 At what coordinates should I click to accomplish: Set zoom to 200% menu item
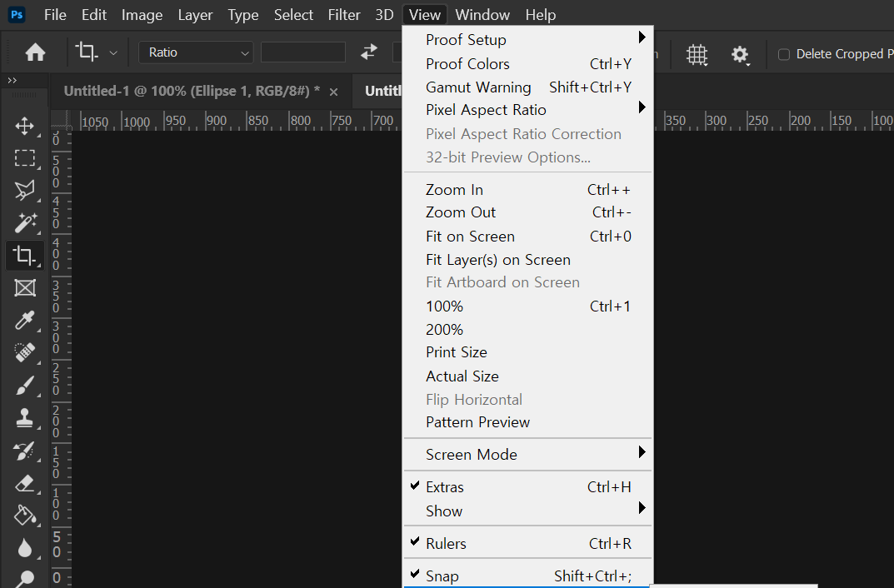[x=528, y=330]
